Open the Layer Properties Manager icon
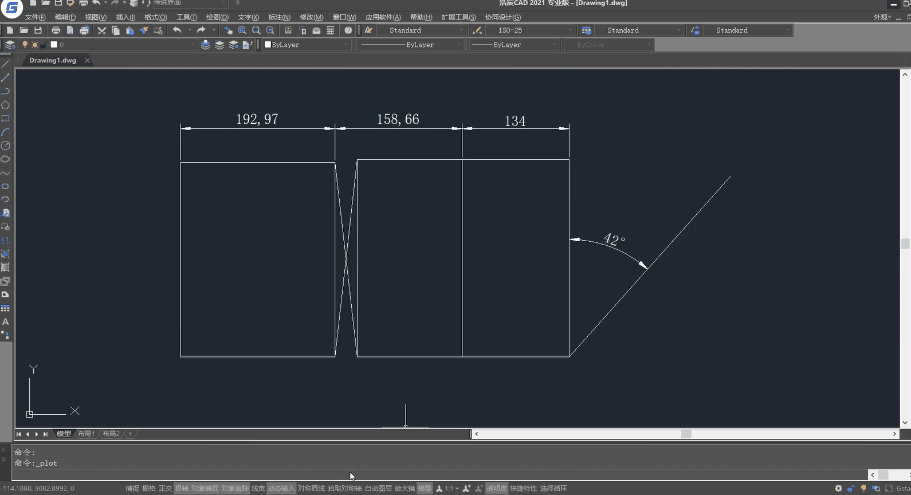Image resolution: width=911 pixels, height=495 pixels. tap(10, 45)
